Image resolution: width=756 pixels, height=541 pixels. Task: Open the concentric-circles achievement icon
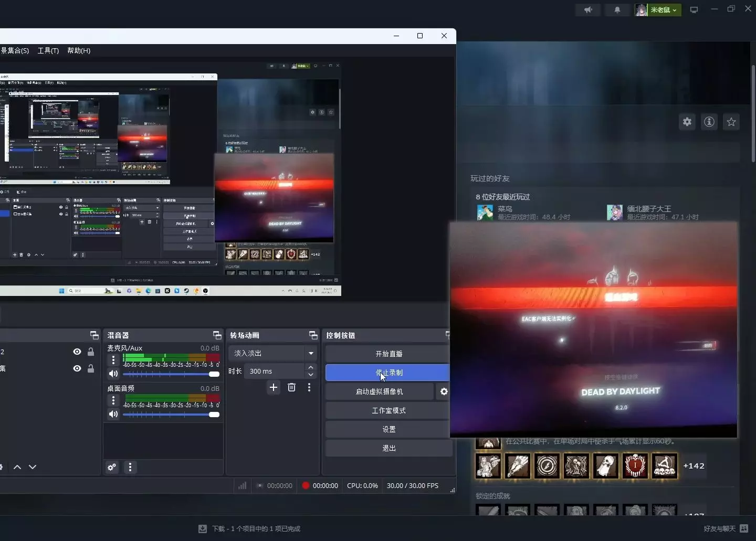[x=547, y=465]
